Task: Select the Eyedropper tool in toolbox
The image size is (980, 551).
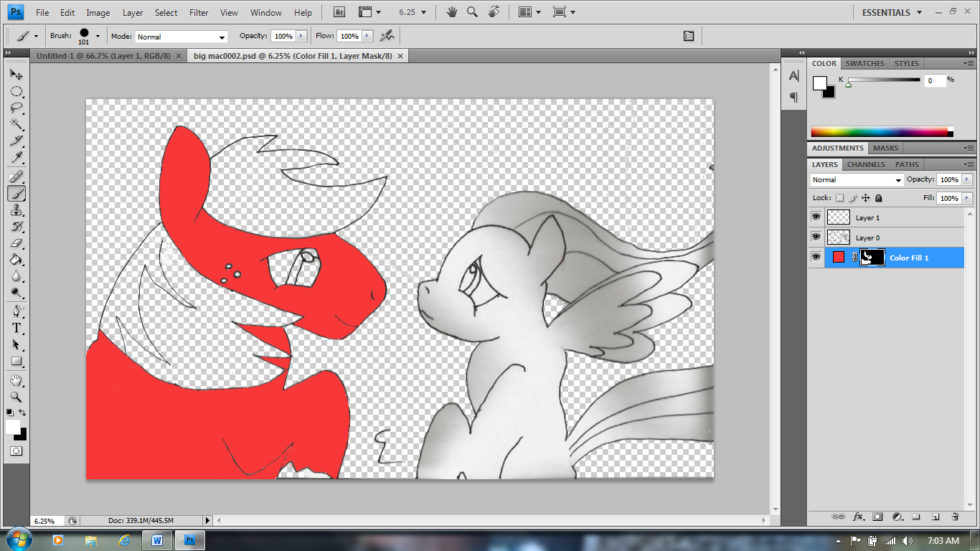Action: (16, 158)
